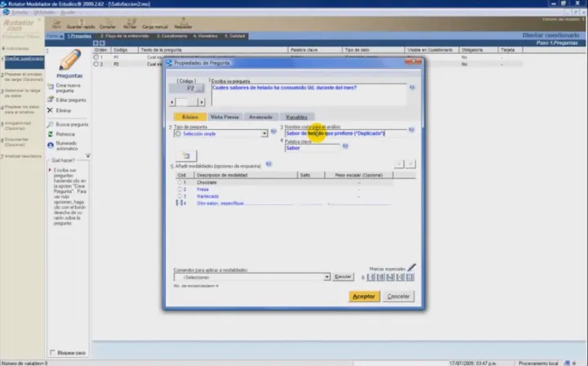
Task: Click the Cancelar button
Action: 398,296
